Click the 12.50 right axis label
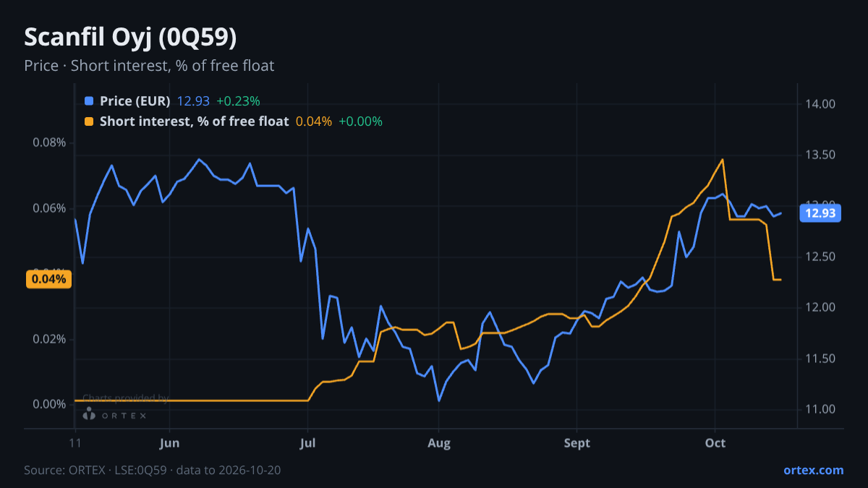868x488 pixels. [x=820, y=257]
